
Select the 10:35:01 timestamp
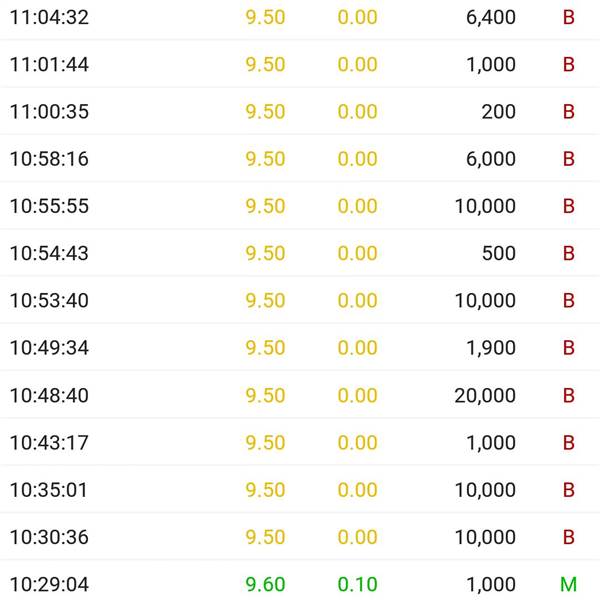[x=49, y=490]
